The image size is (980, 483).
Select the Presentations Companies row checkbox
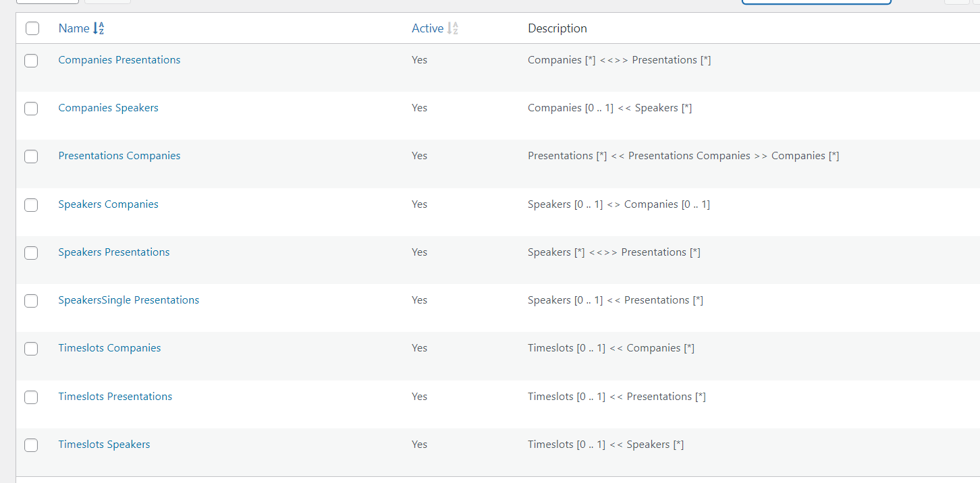pyautogui.click(x=31, y=157)
